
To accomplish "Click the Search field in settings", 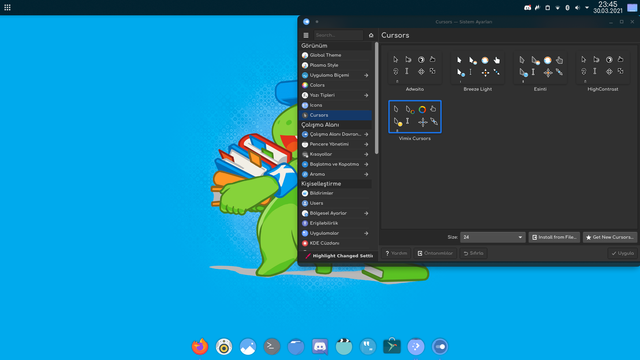I will point(338,35).
